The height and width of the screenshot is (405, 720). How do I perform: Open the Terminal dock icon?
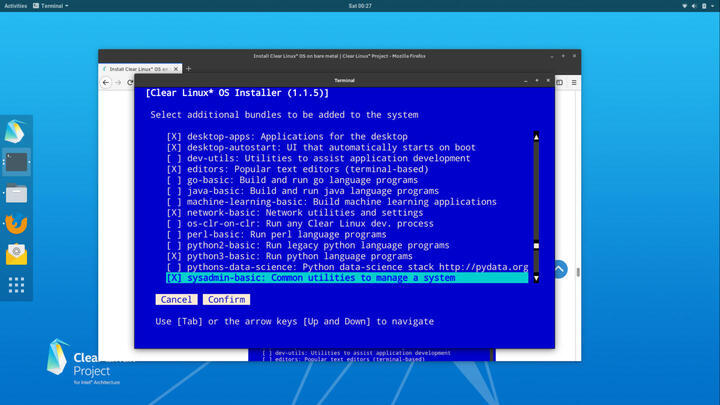pos(17,162)
